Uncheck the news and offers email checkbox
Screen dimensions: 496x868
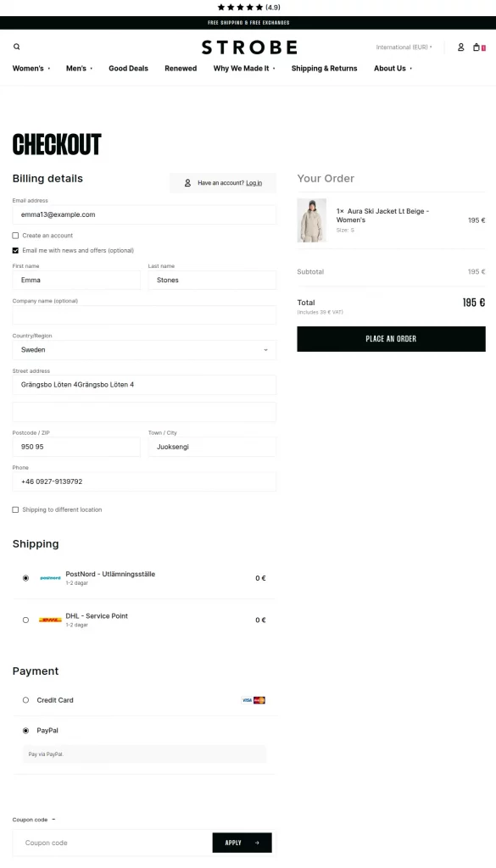click(x=14, y=250)
